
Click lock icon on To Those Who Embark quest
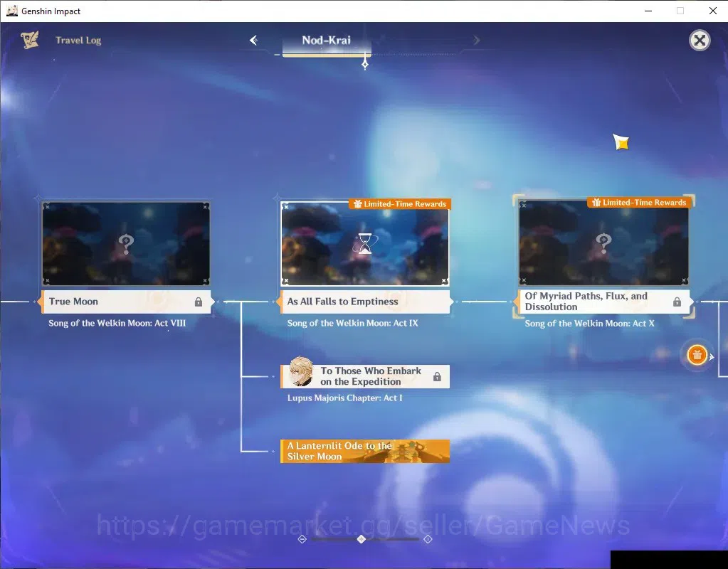tap(437, 376)
